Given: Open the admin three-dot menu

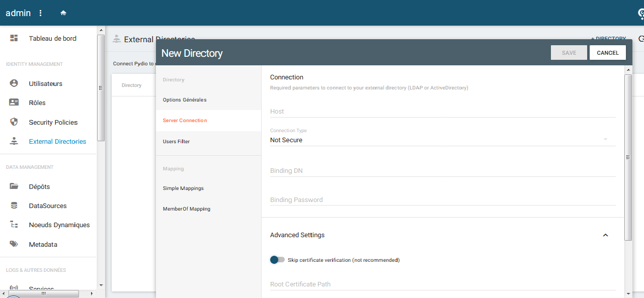Looking at the screenshot, I should pos(41,13).
